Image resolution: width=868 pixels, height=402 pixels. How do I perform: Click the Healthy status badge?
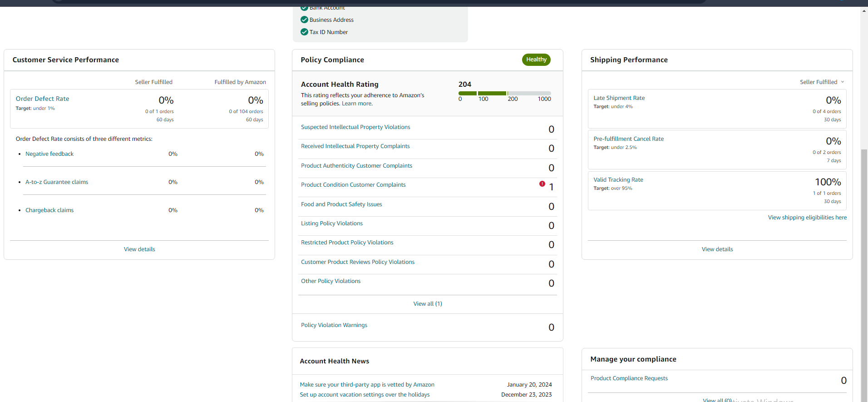[536, 60]
